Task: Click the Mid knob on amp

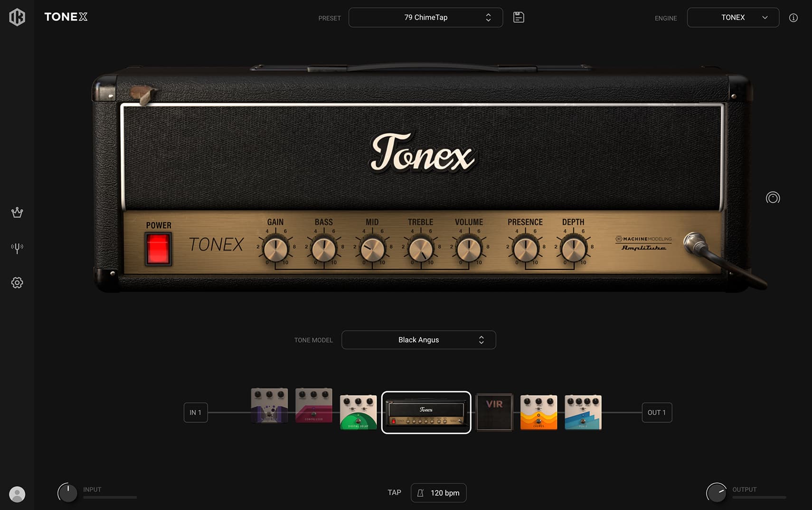Action: click(372, 250)
